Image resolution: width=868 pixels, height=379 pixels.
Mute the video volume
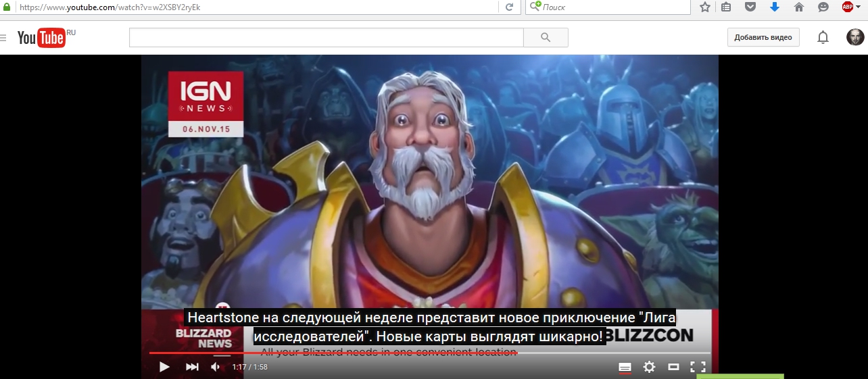[216, 367]
